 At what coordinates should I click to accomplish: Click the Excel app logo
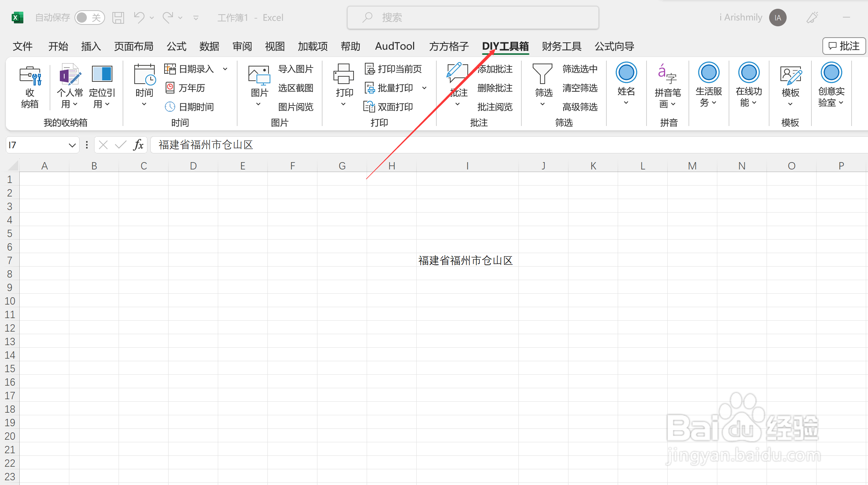pyautogui.click(x=17, y=18)
